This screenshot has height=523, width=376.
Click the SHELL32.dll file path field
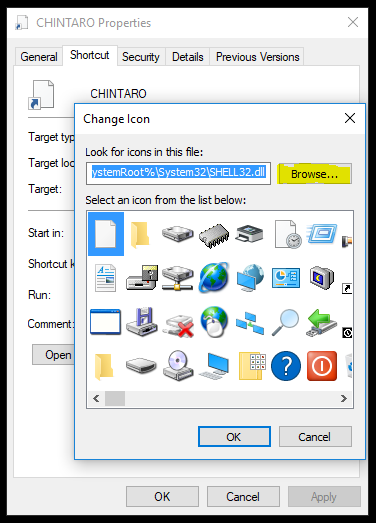pyautogui.click(x=178, y=173)
